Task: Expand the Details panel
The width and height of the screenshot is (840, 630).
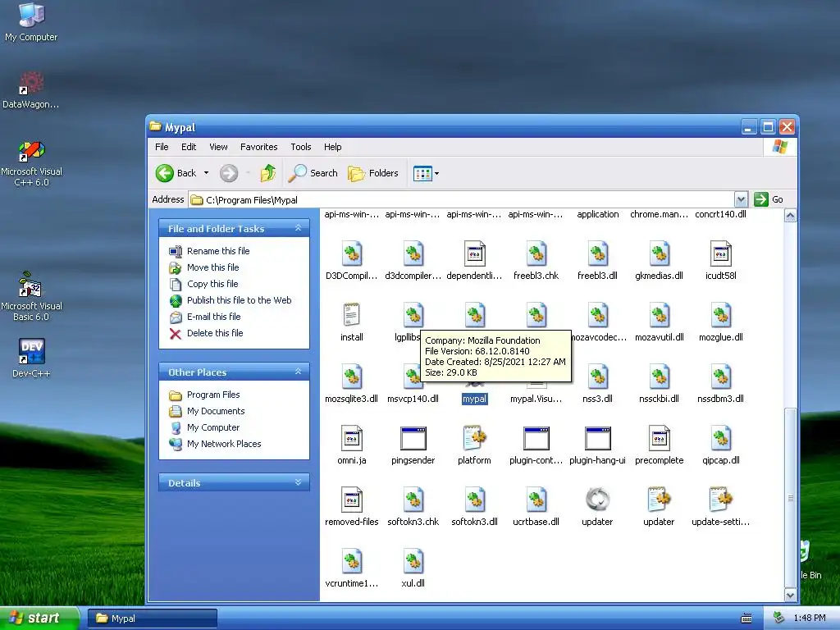Action: [x=298, y=482]
